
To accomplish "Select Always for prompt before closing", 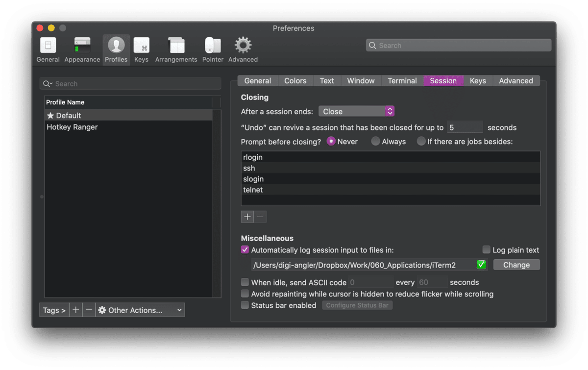I will click(375, 141).
